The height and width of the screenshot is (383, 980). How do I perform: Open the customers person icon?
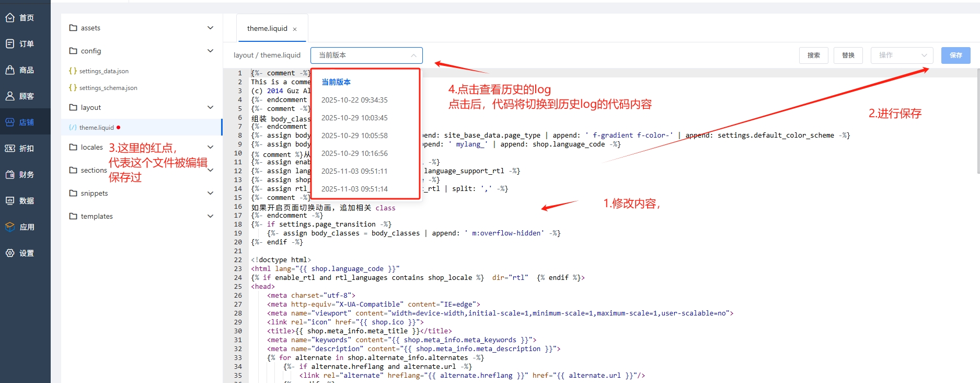10,96
